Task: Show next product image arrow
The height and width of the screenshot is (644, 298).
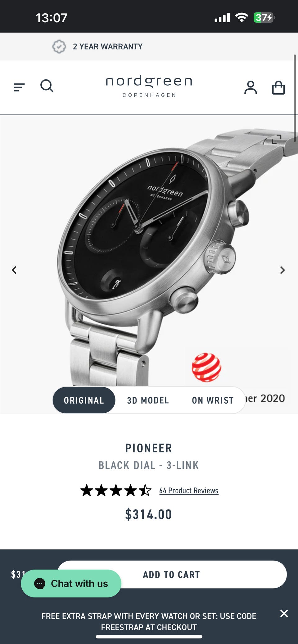Action: [x=282, y=270]
